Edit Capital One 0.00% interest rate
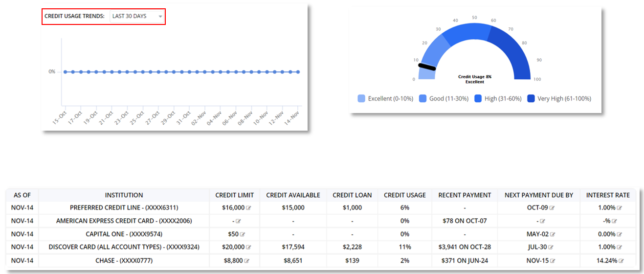Image resolution: width=644 pixels, height=274 pixels. (621, 234)
